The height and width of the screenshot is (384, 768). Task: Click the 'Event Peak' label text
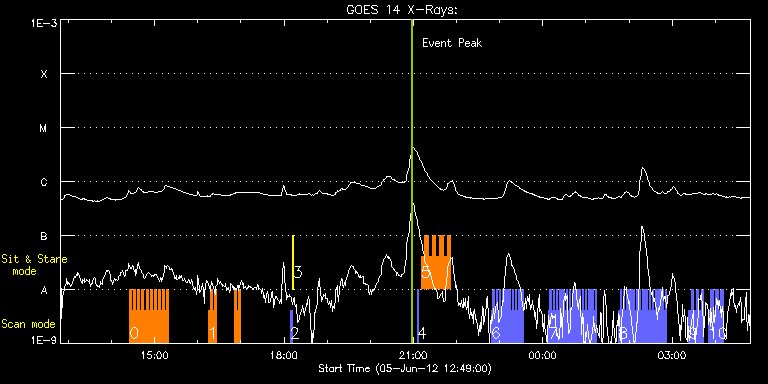tap(452, 43)
